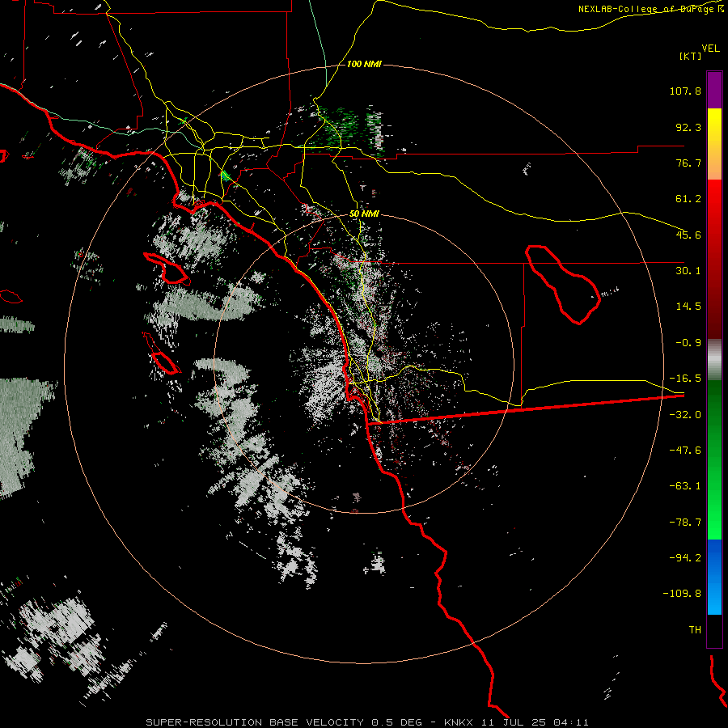Viewport: 728px width, 728px height.
Task: Click the 92.3 velocity scale value
Action: click(688, 127)
